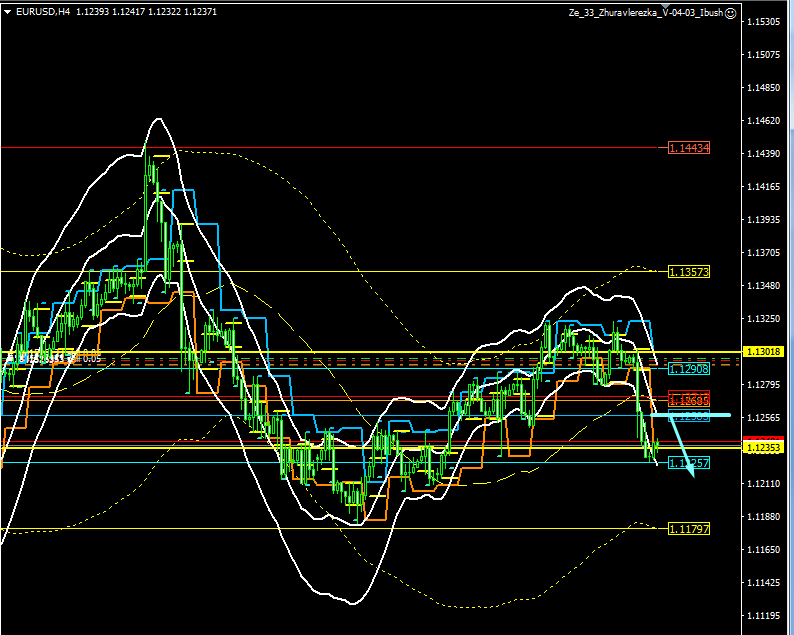This screenshot has height=635, width=794.
Task: Click the Ze_33_Zhuravlerezka expert advisor name
Action: click(646, 13)
